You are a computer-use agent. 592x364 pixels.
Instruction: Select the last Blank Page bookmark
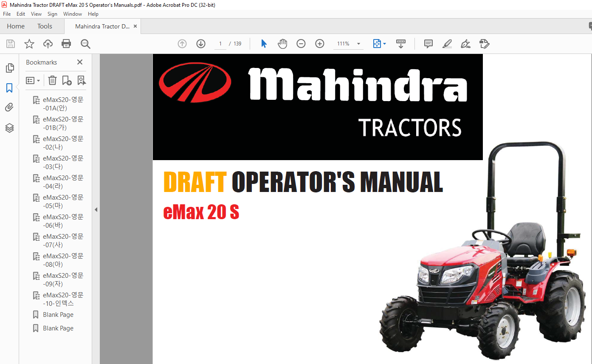coord(58,328)
